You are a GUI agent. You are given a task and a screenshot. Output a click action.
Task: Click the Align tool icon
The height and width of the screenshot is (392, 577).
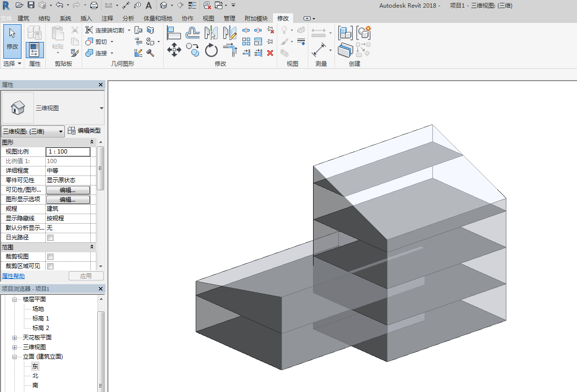[174, 33]
